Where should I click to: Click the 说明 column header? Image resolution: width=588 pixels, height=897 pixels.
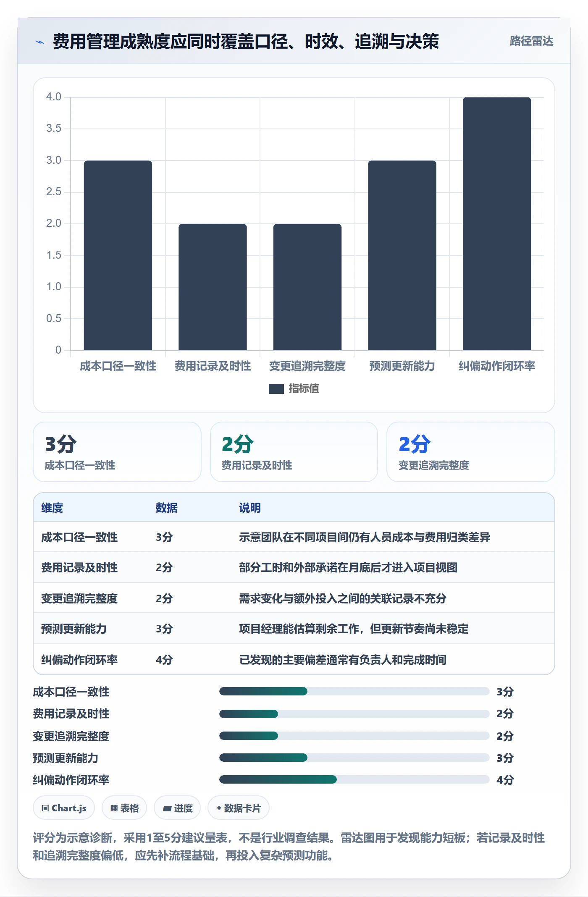(250, 508)
